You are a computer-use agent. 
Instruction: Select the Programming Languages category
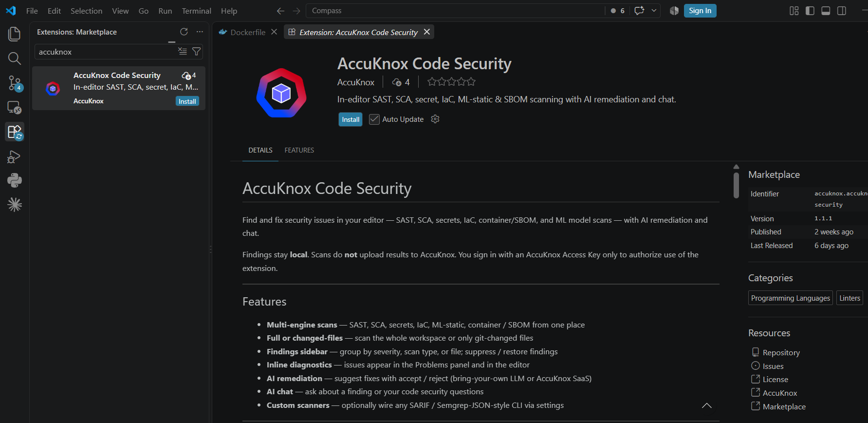791,298
